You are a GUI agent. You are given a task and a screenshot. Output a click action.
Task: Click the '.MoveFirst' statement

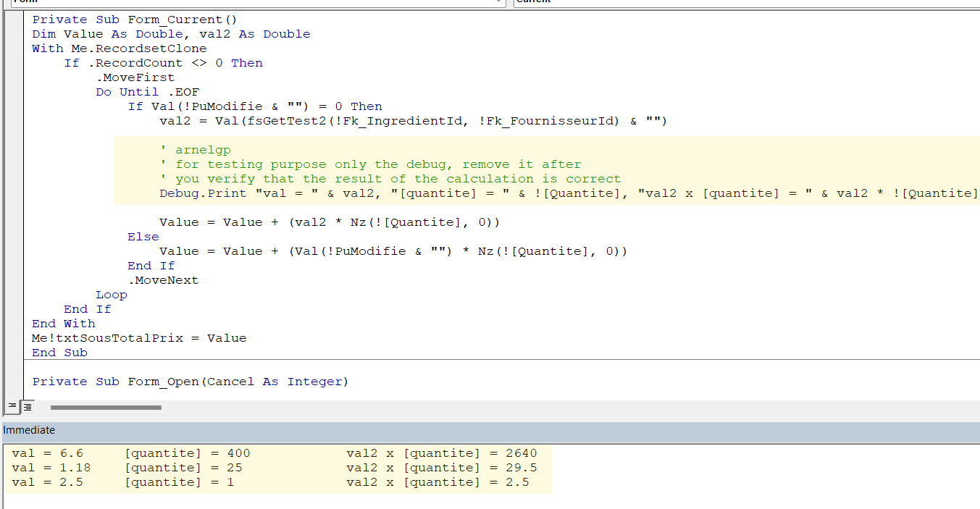click(x=135, y=77)
